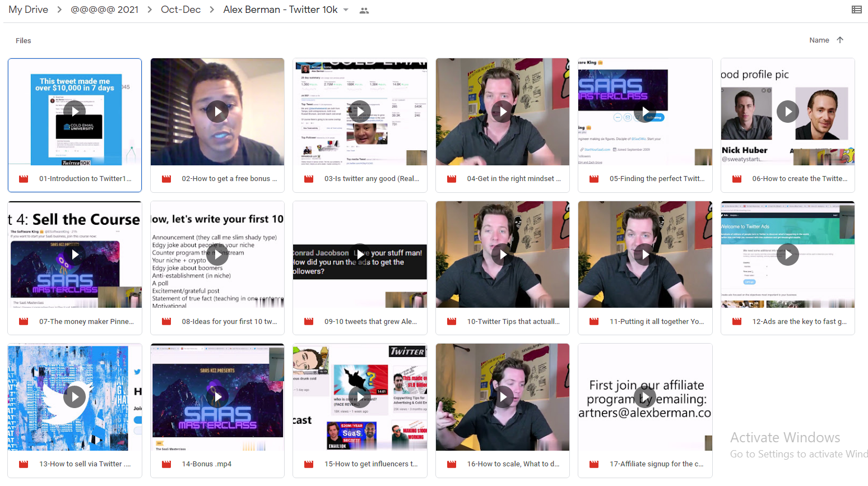Select file name "02-How to get a free bonus"
Viewport: 868px width, 486px height.
[x=229, y=179]
